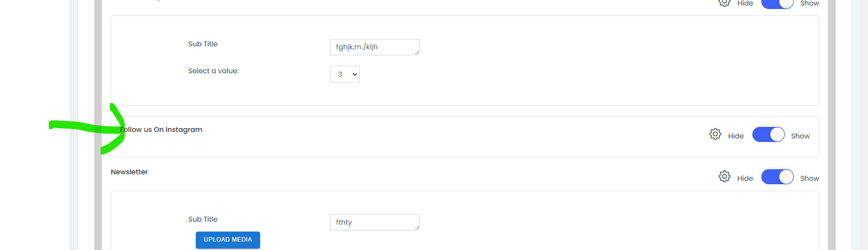Open the Newsletter section settings gear

pos(724,176)
